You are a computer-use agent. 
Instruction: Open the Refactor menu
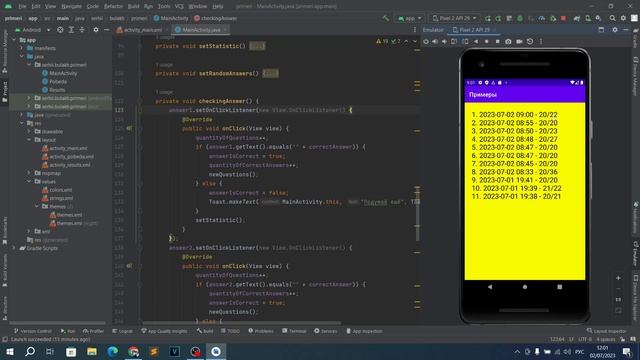pyautogui.click(x=113, y=6)
